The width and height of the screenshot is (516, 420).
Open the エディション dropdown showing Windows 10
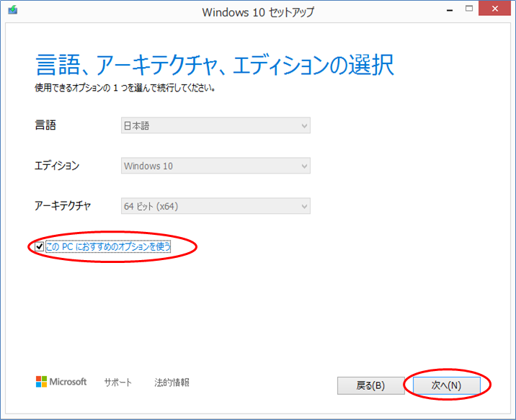pos(215,166)
